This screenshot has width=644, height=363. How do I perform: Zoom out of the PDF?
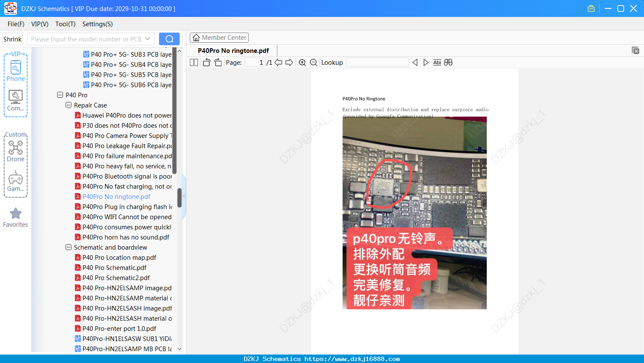click(x=313, y=63)
